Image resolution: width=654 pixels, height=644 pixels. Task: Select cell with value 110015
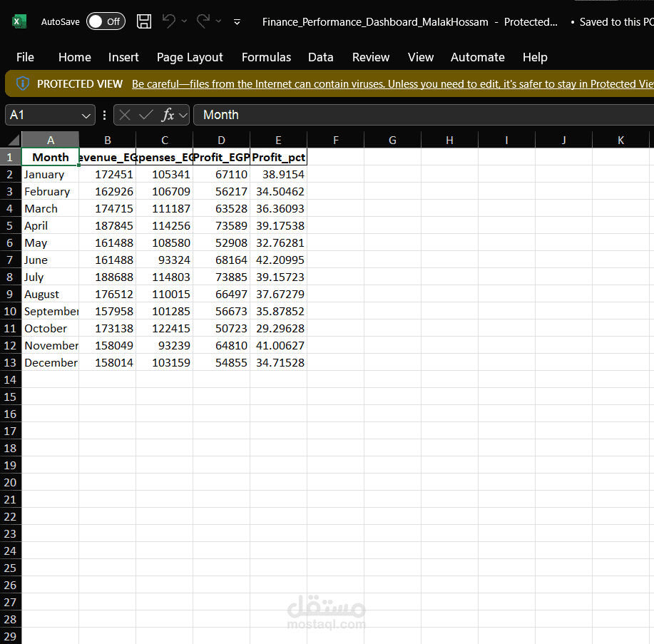(x=164, y=294)
